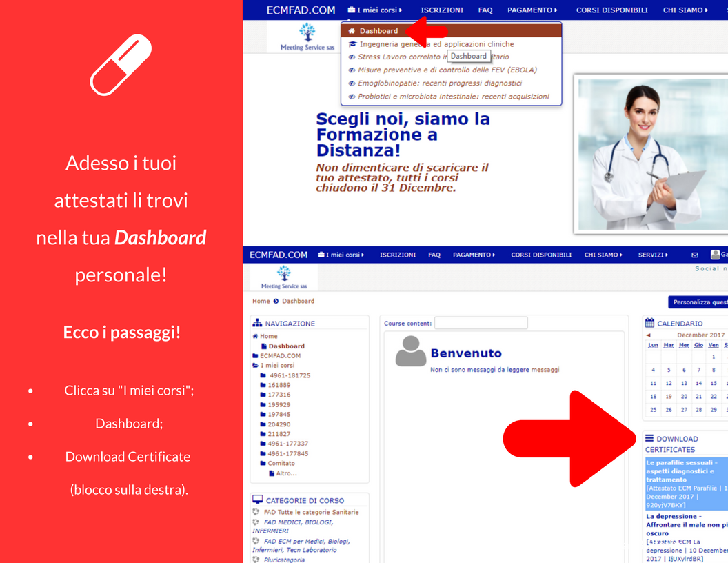Click the Meeting Service sas logo above Home breadcrumb
Image resolution: width=728 pixels, height=563 pixels.
click(283, 277)
